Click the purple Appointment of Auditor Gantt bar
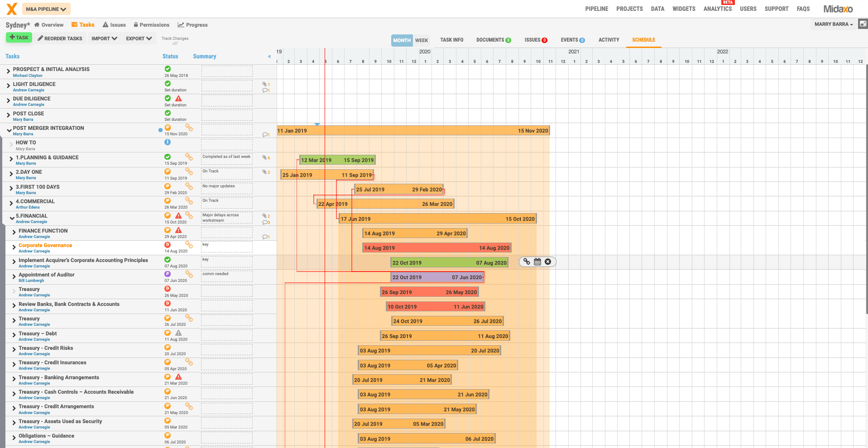Image resolution: width=868 pixels, height=448 pixels. click(x=437, y=277)
